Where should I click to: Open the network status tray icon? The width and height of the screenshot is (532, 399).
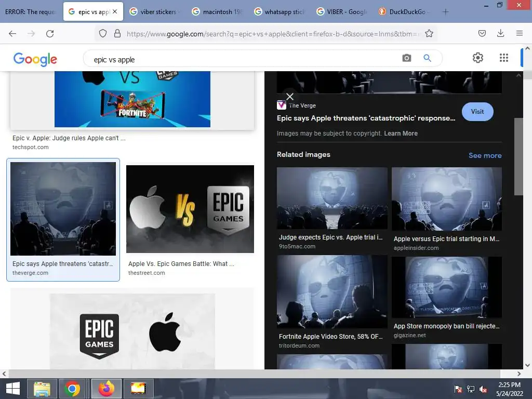[x=471, y=389]
